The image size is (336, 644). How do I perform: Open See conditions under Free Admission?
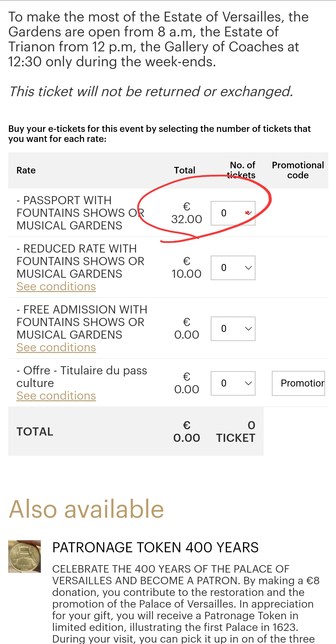click(56, 348)
